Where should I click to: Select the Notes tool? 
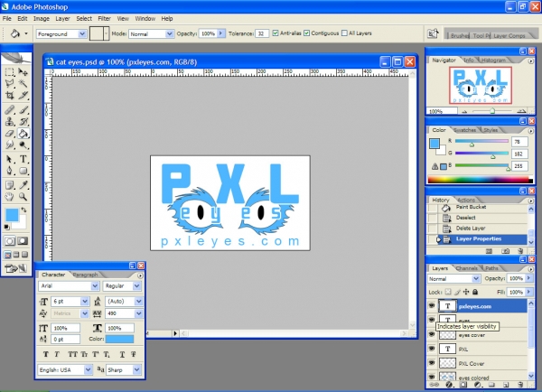pyautogui.click(x=10, y=185)
